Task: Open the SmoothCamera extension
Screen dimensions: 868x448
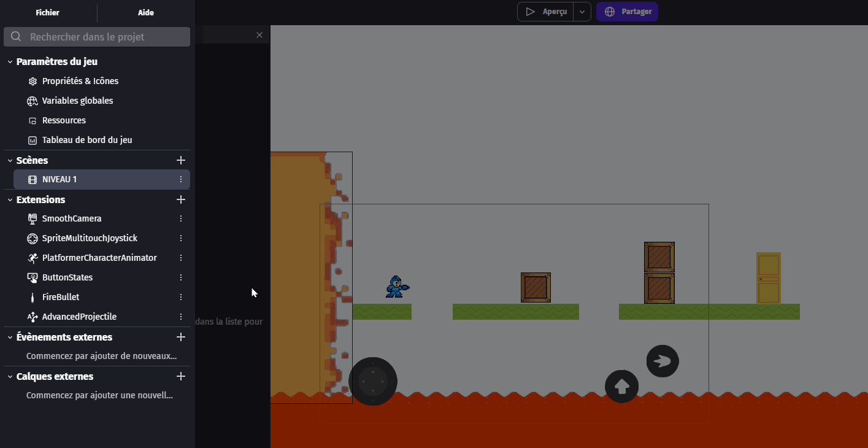Action: [x=72, y=218]
